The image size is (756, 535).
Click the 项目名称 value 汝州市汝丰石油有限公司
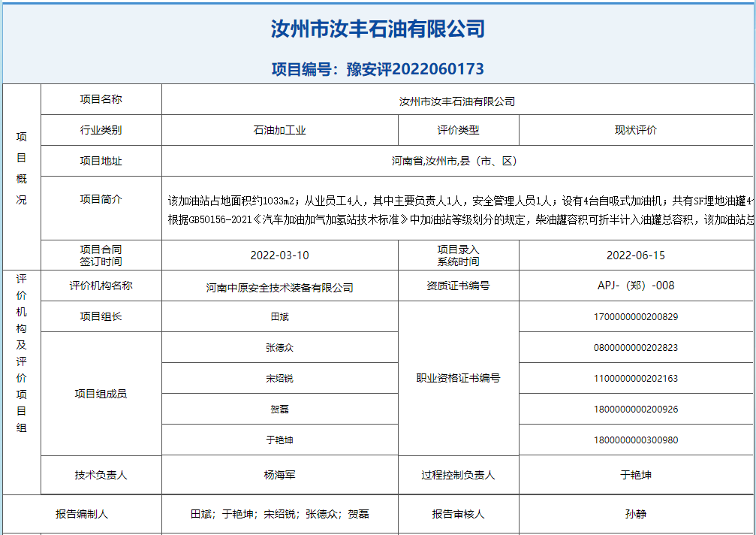point(457,101)
